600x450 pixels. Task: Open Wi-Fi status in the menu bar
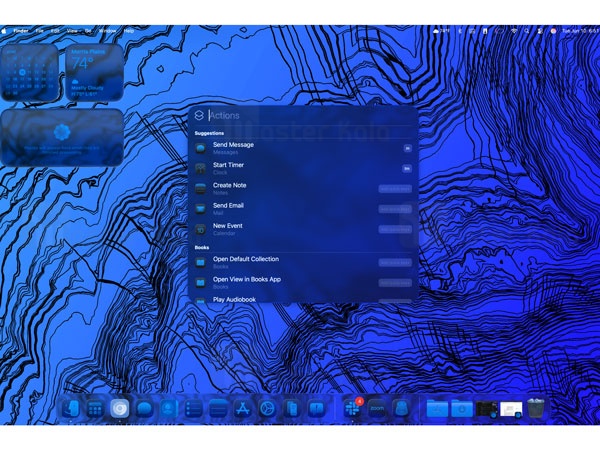click(514, 31)
